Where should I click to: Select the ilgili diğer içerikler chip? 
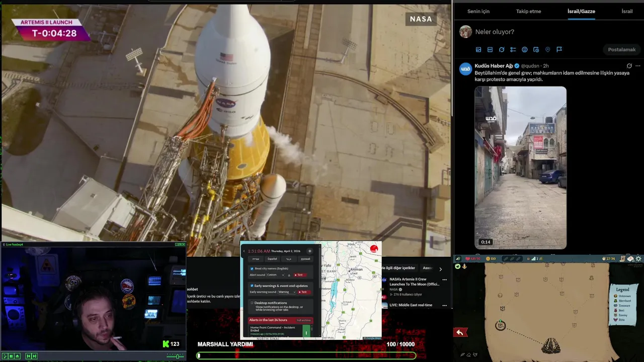coord(399,268)
